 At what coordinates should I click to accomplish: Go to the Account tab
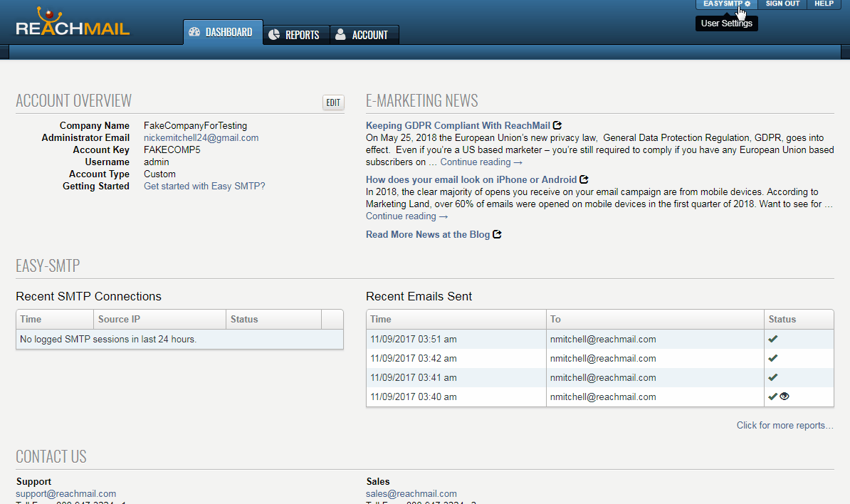363,35
